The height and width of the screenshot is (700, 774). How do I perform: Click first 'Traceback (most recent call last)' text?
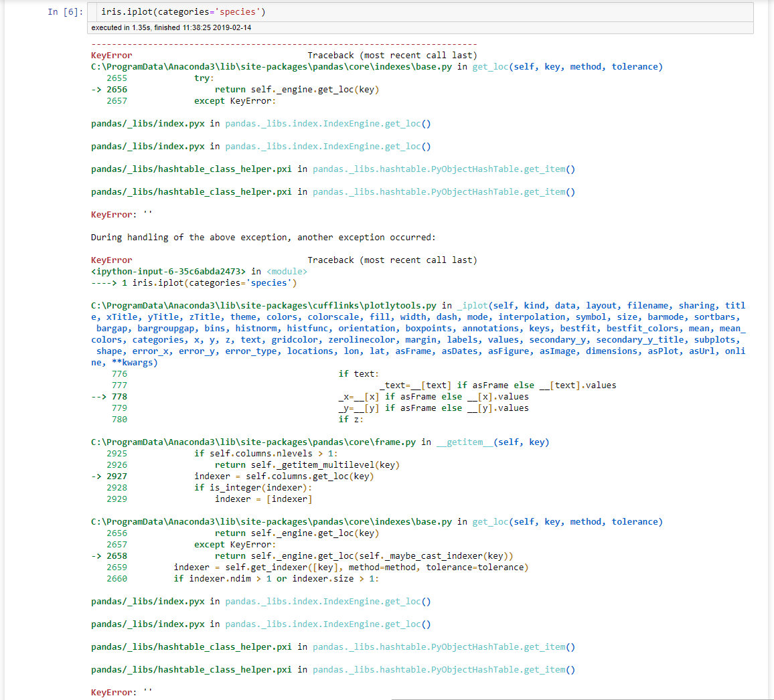392,56
